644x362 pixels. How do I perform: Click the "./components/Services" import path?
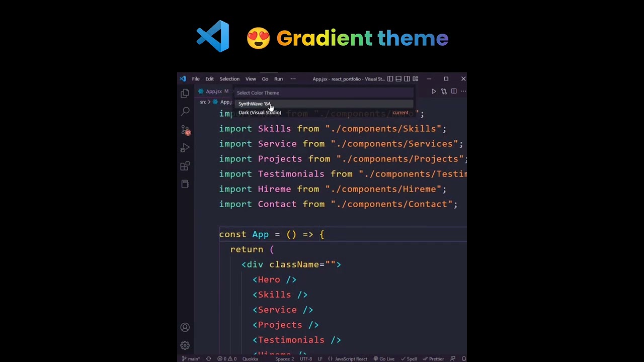point(394,144)
